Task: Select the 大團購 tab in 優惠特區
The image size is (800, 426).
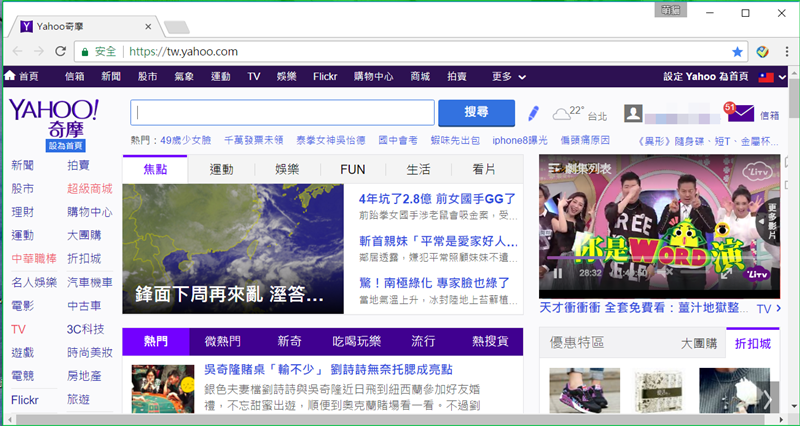Action: coord(698,343)
